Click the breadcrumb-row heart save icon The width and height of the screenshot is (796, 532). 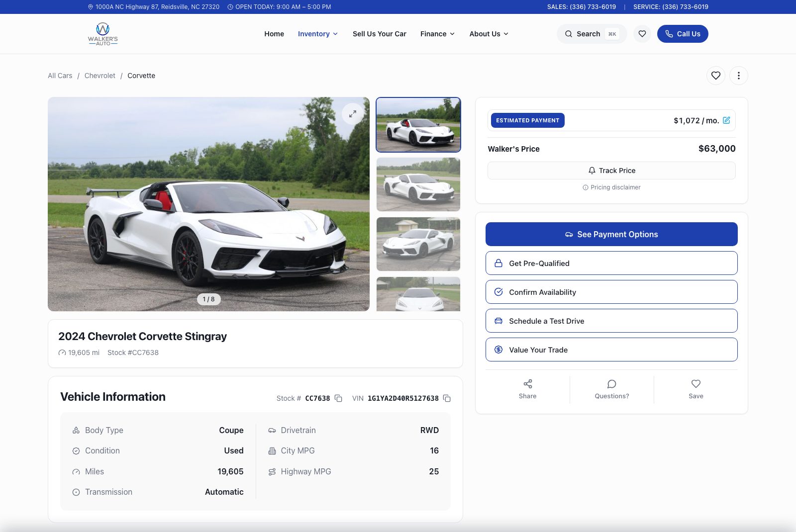coord(716,76)
